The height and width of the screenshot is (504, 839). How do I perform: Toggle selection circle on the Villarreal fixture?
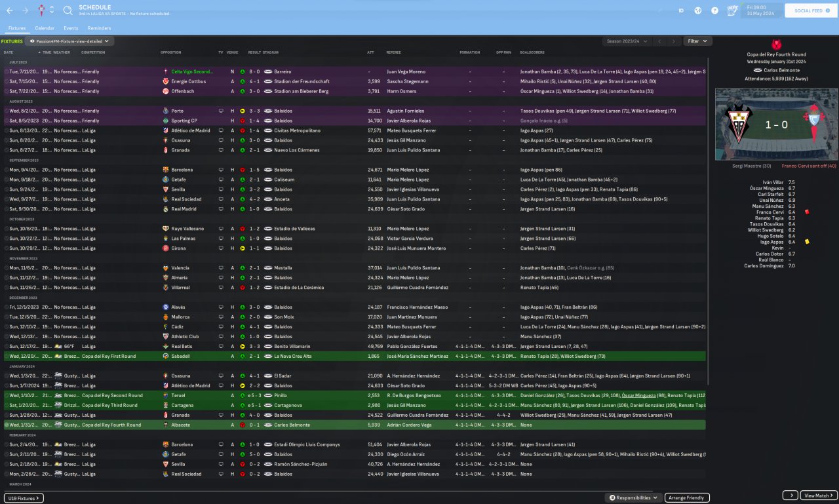(7, 288)
